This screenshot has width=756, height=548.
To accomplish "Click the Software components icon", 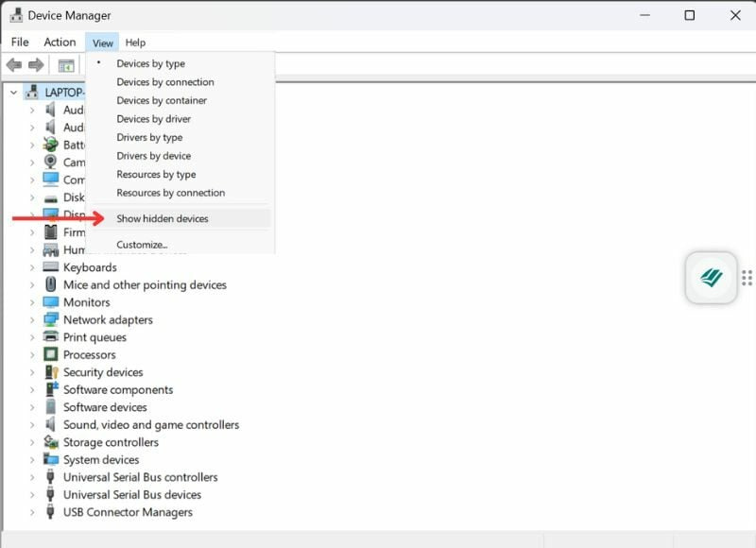I will 51,389.
